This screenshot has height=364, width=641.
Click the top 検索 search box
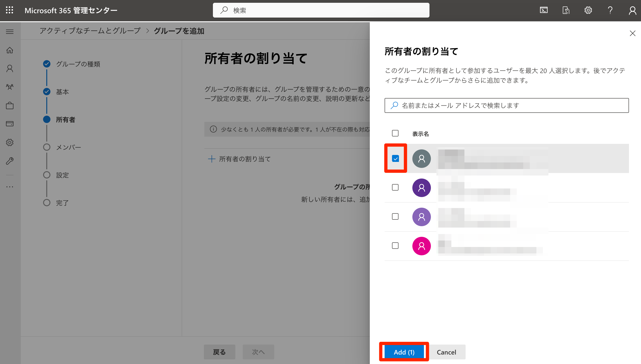pyautogui.click(x=321, y=10)
